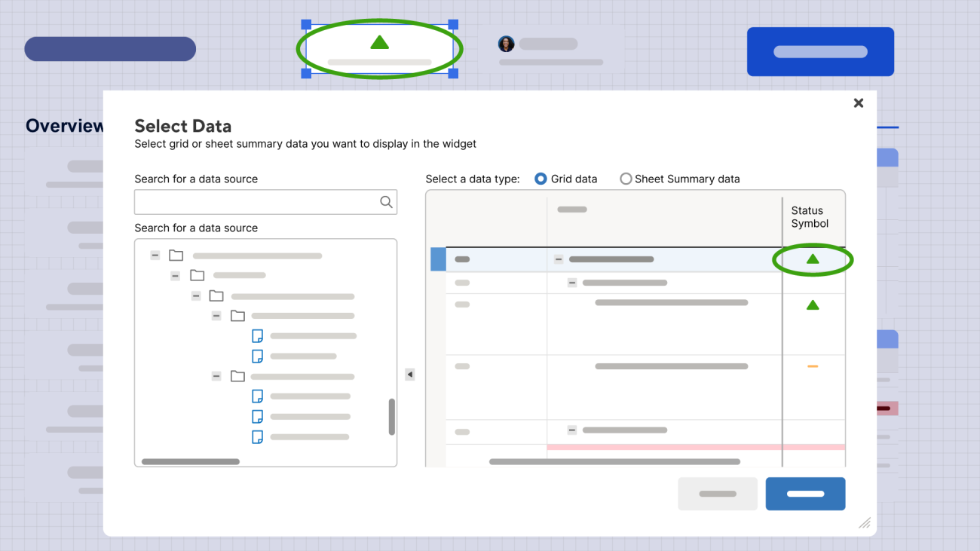
Task: Click the first blue sheet icon in the tree
Action: (x=257, y=335)
